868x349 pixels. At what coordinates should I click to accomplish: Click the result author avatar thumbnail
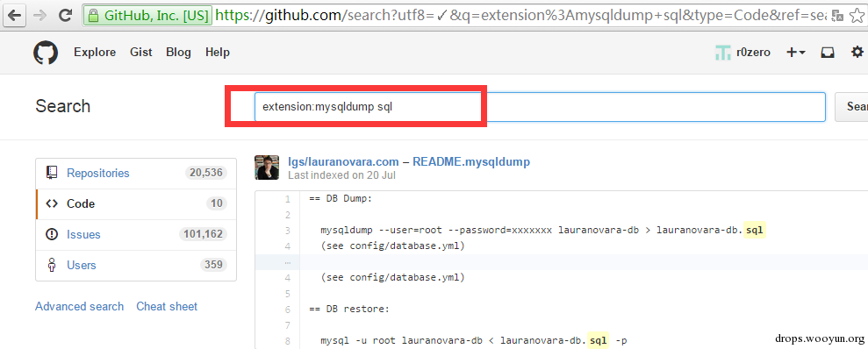[267, 167]
